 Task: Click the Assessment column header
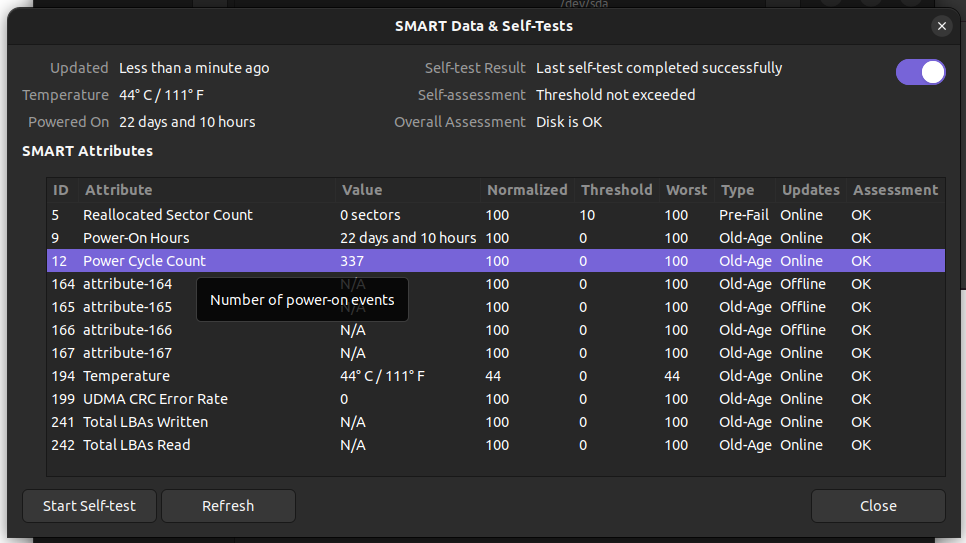[x=895, y=190]
